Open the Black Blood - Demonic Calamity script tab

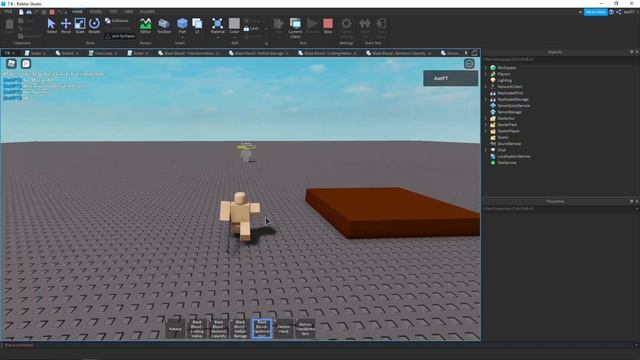399,53
